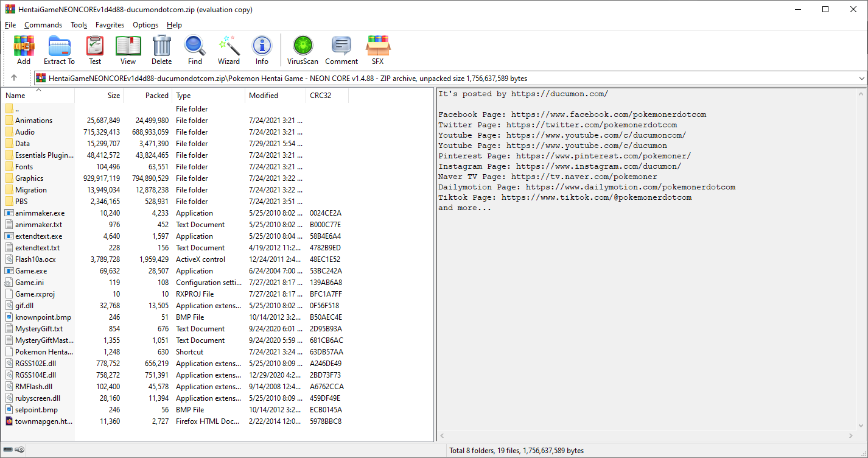868x458 pixels.
Task: Open the Commands menu
Action: (43, 25)
